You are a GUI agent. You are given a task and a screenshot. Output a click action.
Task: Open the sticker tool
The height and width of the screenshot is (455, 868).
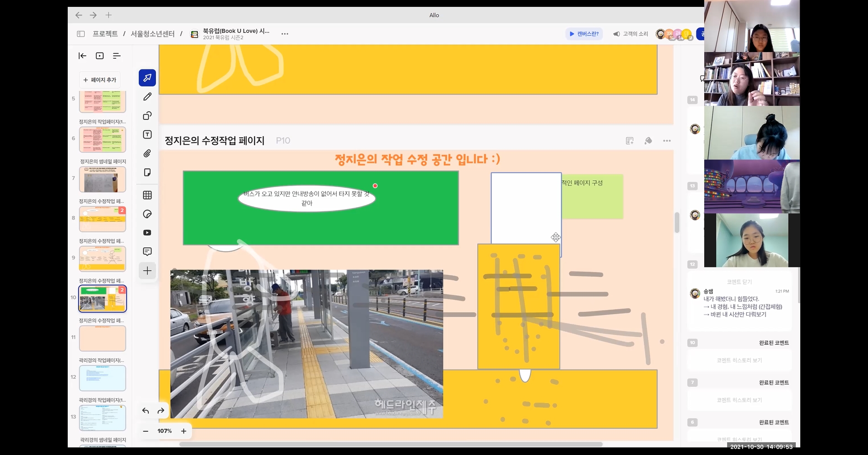click(147, 214)
